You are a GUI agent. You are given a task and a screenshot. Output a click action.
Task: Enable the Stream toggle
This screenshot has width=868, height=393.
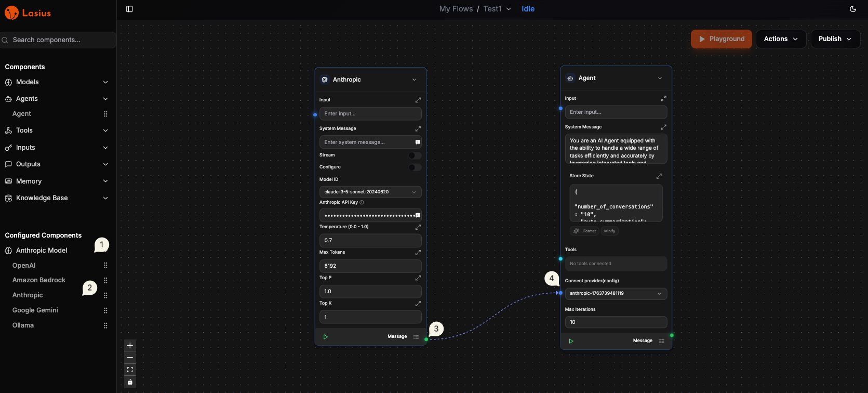[x=415, y=155]
